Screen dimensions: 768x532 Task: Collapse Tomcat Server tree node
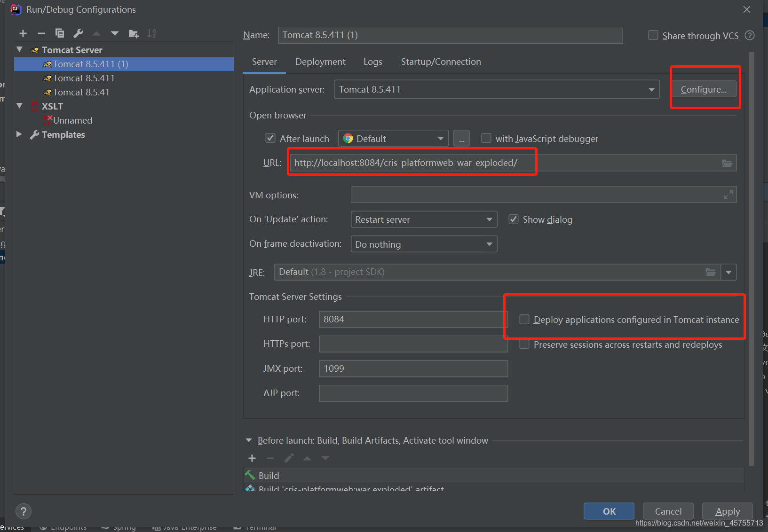pyautogui.click(x=20, y=49)
